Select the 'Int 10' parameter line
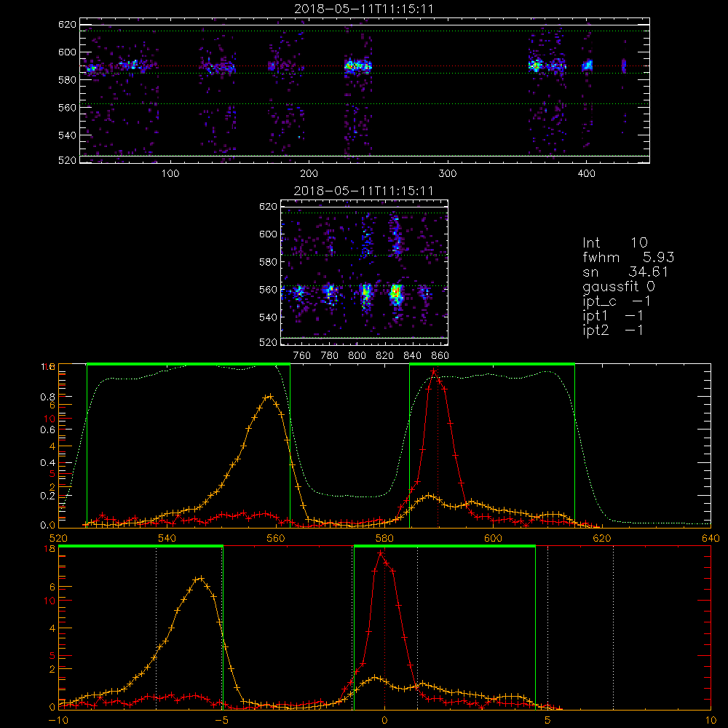 tap(614, 242)
